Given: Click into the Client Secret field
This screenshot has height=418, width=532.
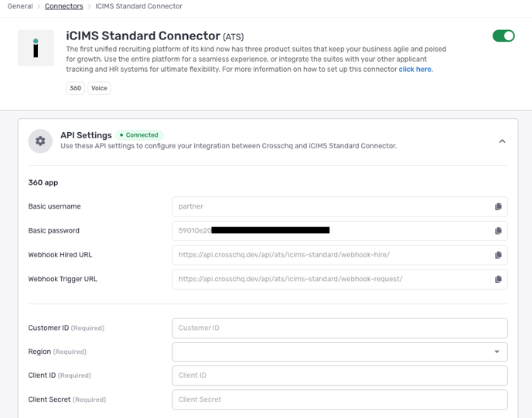Looking at the screenshot, I should 339,399.
